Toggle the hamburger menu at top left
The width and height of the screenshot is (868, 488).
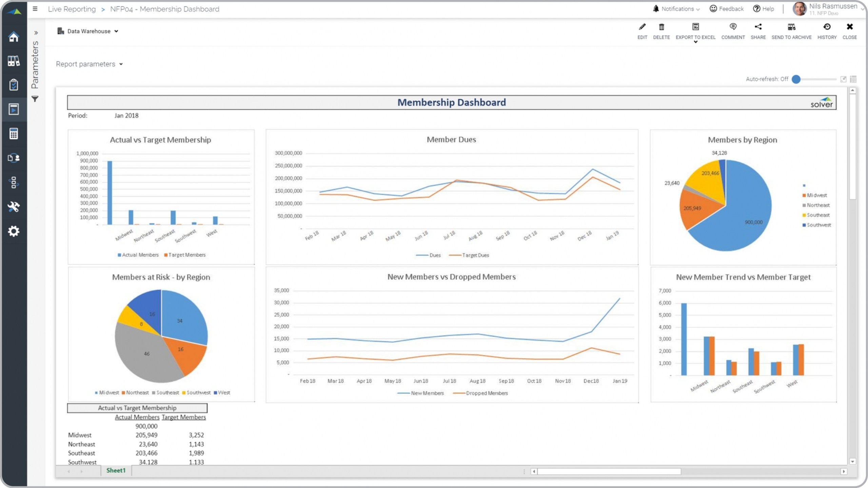[35, 9]
